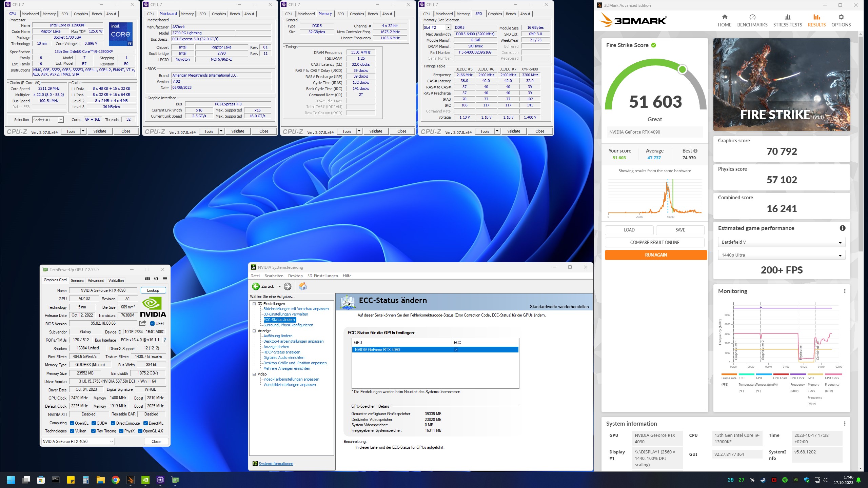Click the info icon next to Best score
The image size is (868, 488).
pos(695,151)
